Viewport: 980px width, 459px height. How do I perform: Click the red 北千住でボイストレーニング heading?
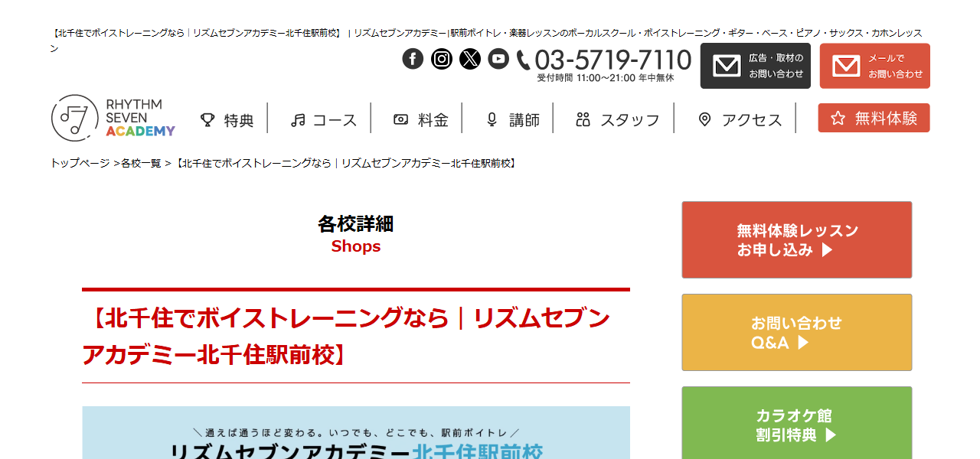(x=356, y=337)
